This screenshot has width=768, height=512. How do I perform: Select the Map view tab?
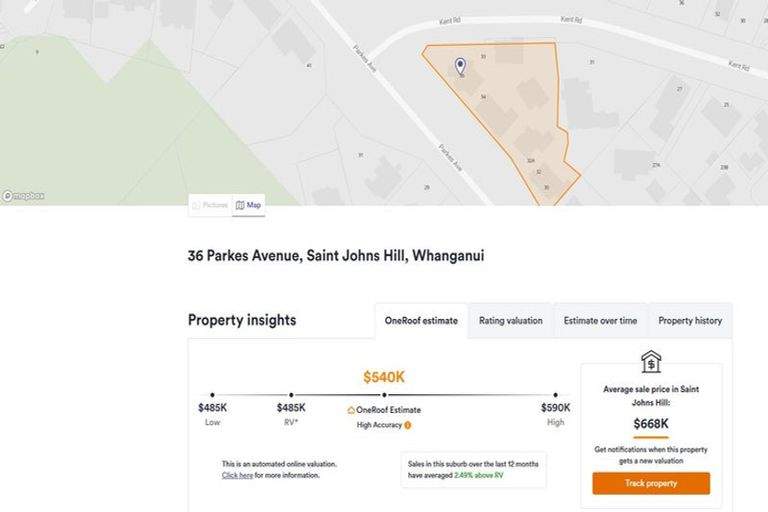click(x=249, y=205)
